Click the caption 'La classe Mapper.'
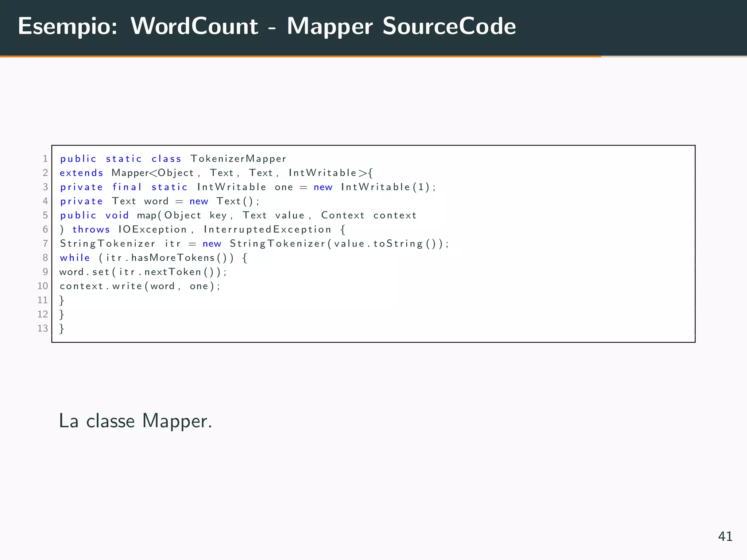Viewport: 747px width, 560px height. [135, 421]
